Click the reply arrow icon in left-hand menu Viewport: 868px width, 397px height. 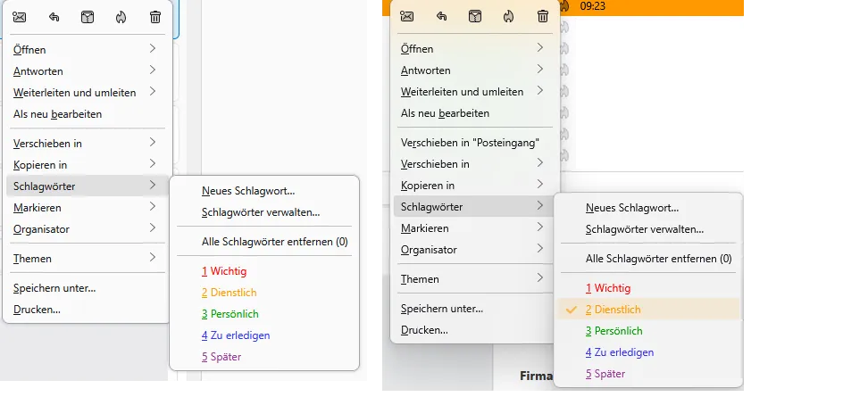(x=54, y=17)
